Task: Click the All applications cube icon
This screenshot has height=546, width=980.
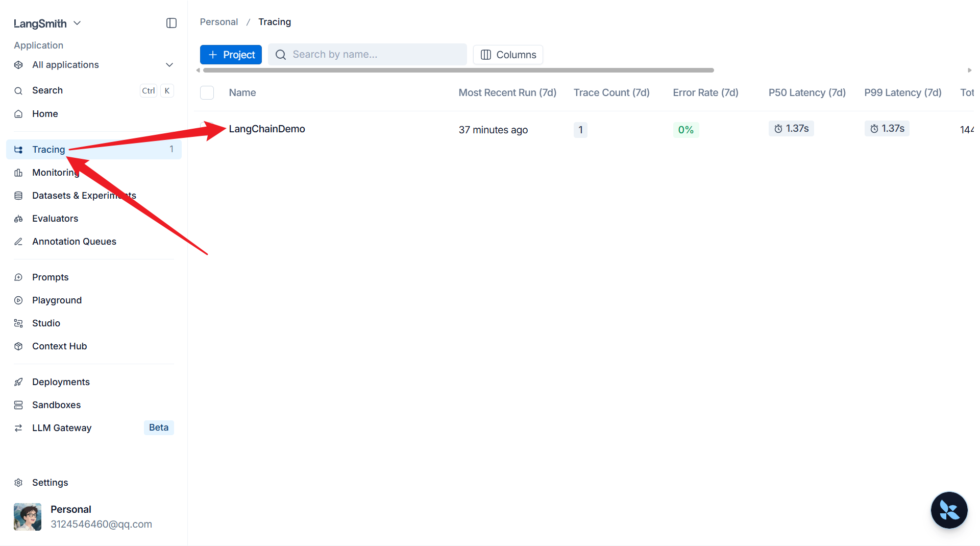Action: (x=18, y=65)
